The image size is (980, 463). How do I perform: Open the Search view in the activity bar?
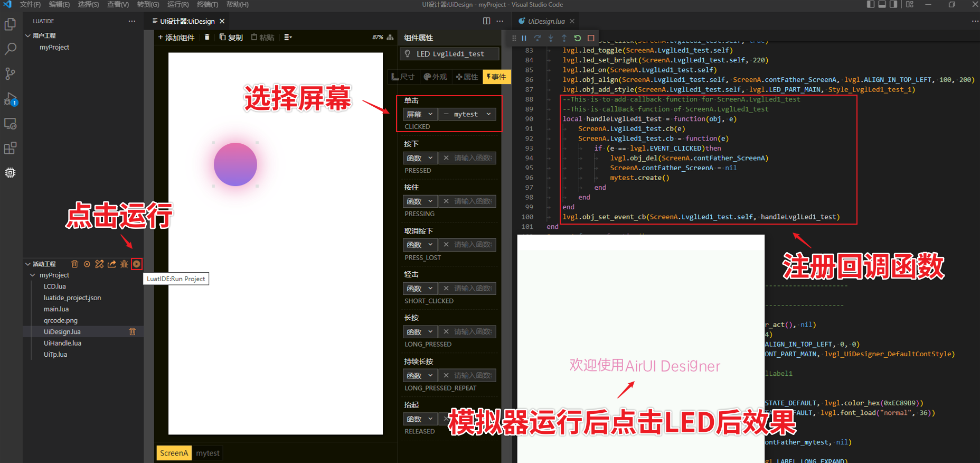pyautogui.click(x=10, y=49)
